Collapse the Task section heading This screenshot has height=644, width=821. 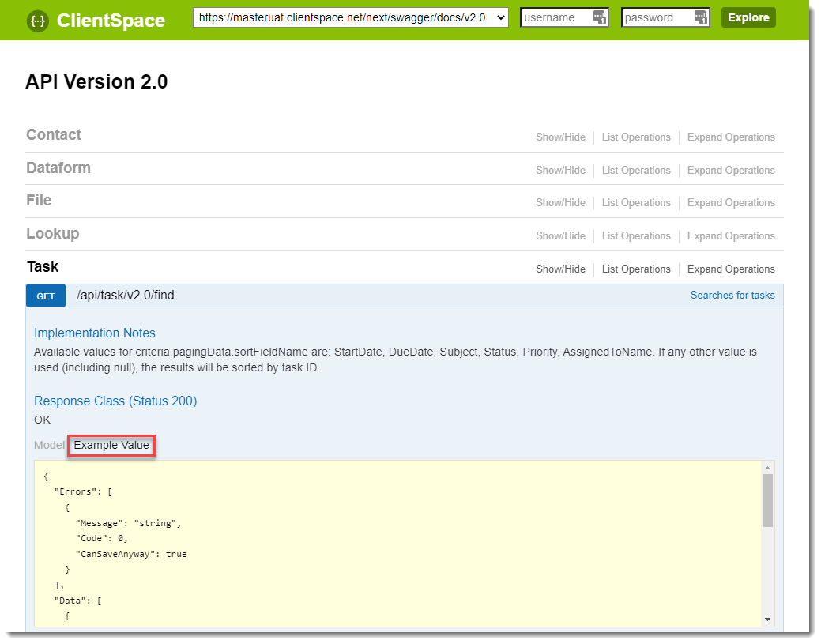tap(43, 267)
